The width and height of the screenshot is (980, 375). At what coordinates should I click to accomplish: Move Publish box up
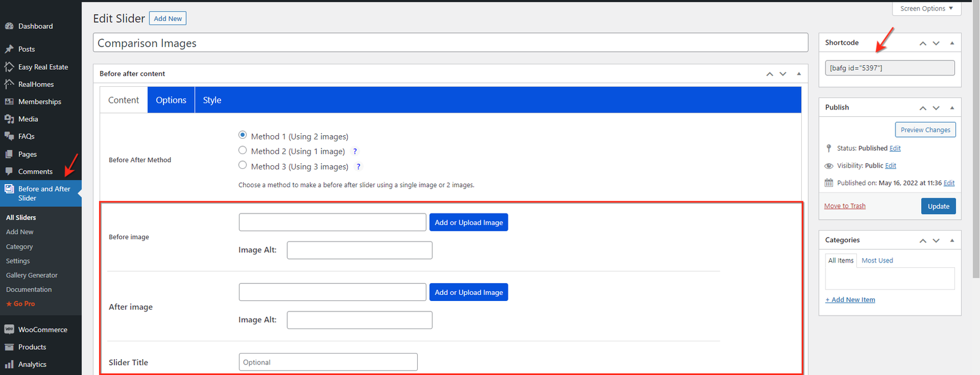(923, 108)
